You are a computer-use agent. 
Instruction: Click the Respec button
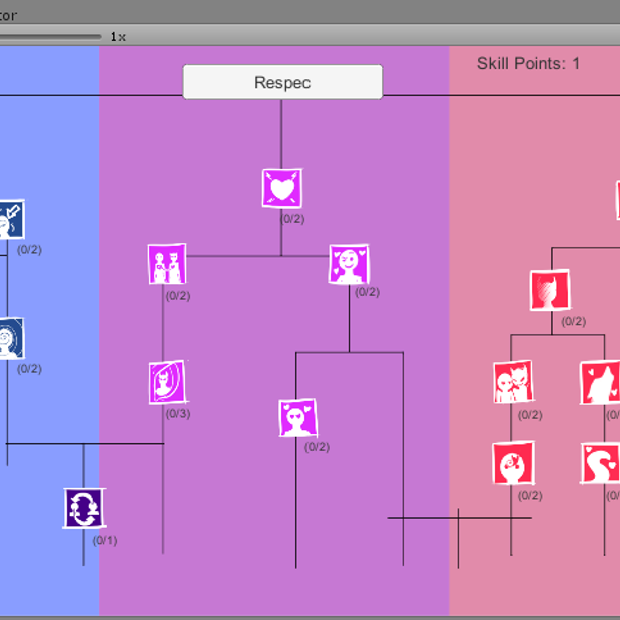pyautogui.click(x=282, y=82)
